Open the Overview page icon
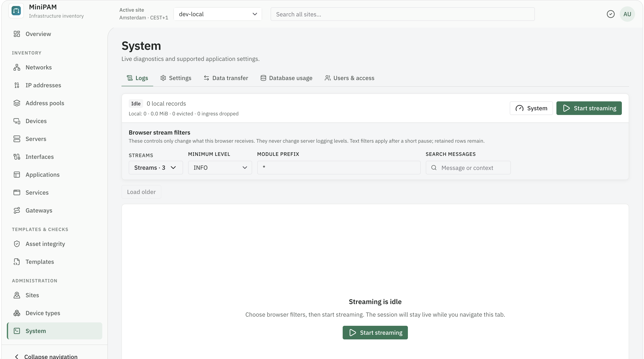 [x=17, y=34]
